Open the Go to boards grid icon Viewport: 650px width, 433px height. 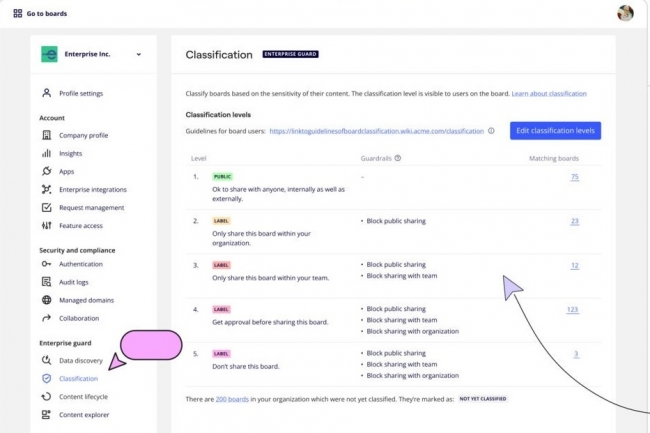[x=17, y=13]
